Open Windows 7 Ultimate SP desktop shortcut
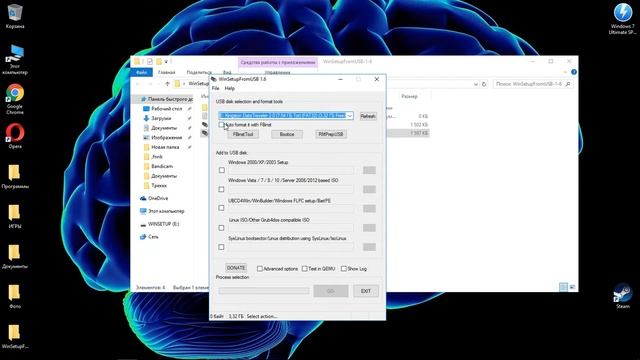This screenshot has width=640, height=360. coord(622,19)
